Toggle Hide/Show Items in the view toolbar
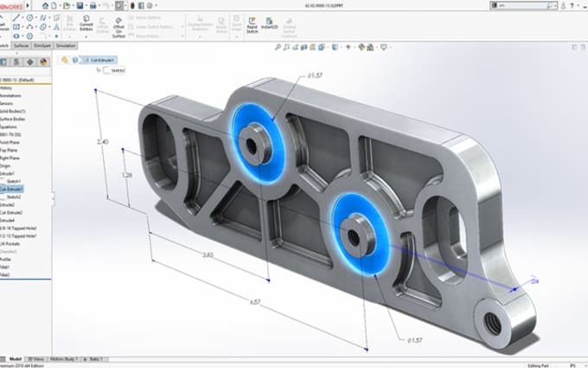The width and height of the screenshot is (588, 368). (x=348, y=48)
